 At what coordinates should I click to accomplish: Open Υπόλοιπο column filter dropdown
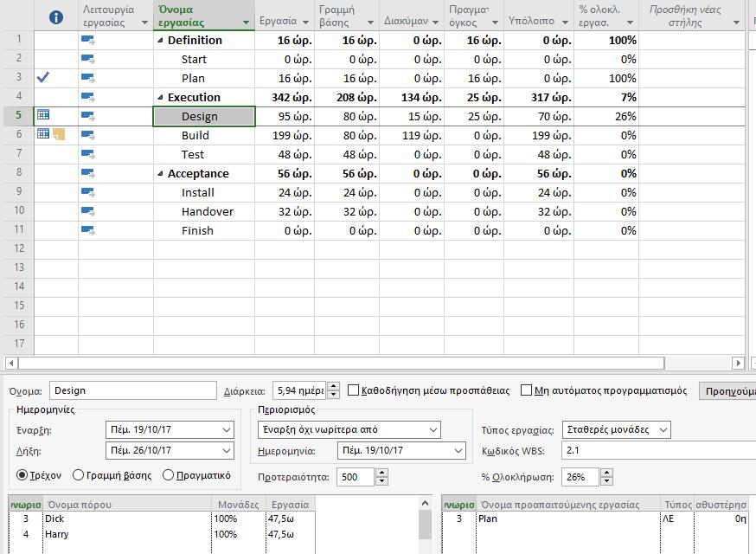(565, 23)
